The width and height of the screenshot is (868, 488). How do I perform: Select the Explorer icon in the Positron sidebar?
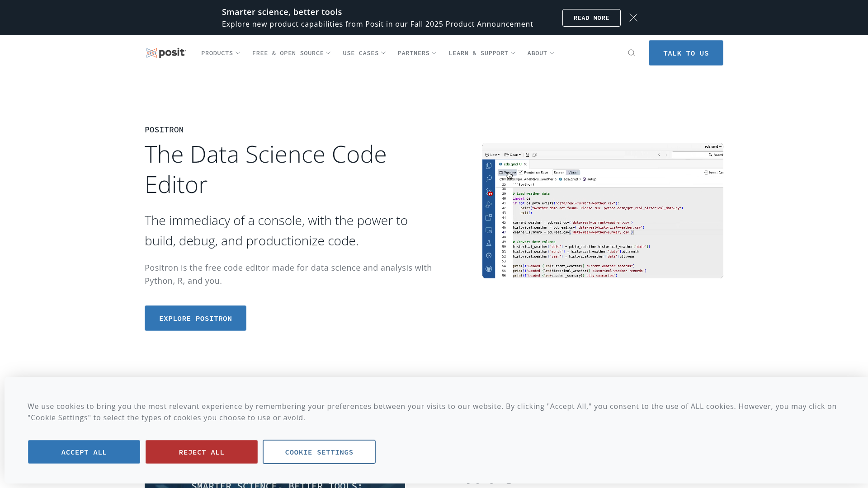click(x=489, y=165)
